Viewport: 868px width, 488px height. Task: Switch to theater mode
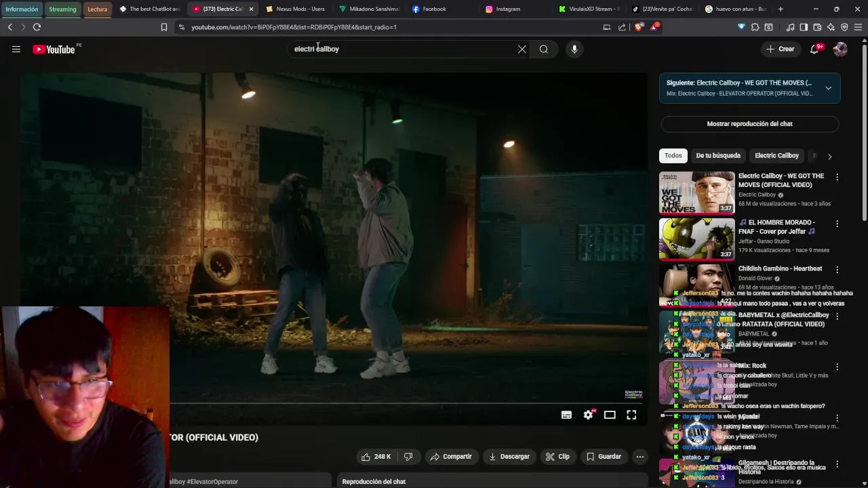point(610,415)
